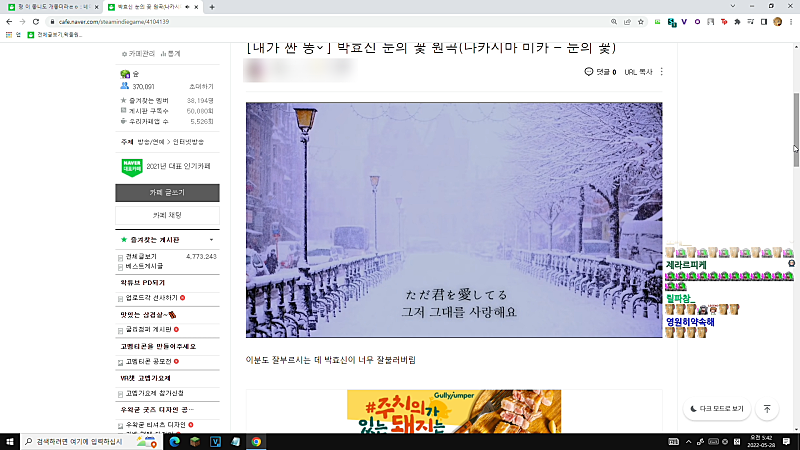
Task: Click the browser reload icon
Action: coord(36,22)
